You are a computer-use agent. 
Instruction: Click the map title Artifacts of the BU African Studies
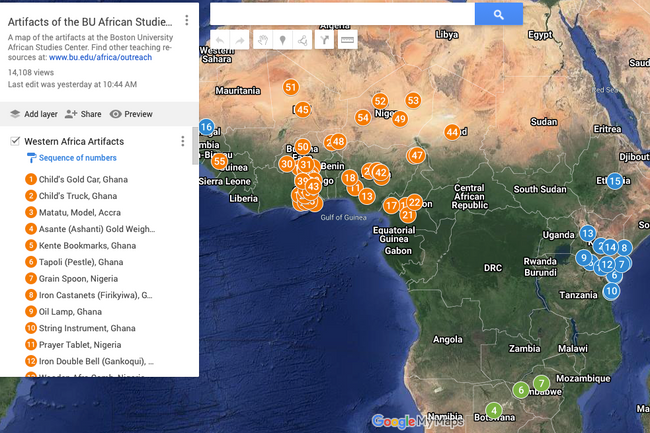(x=90, y=22)
